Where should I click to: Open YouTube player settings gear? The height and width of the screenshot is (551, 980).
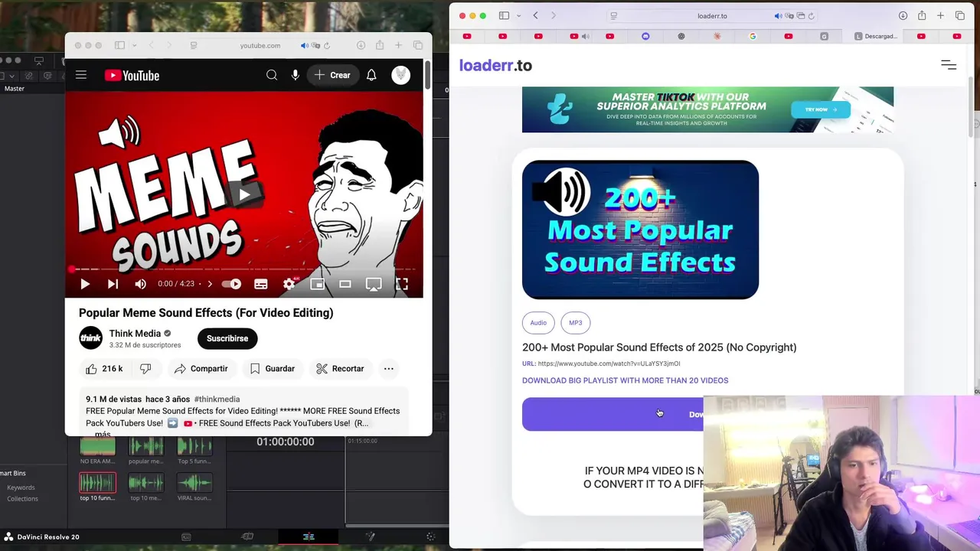click(x=289, y=284)
